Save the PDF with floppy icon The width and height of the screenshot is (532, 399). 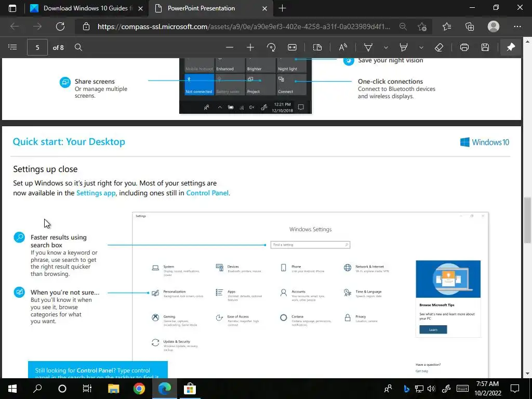coord(485,47)
